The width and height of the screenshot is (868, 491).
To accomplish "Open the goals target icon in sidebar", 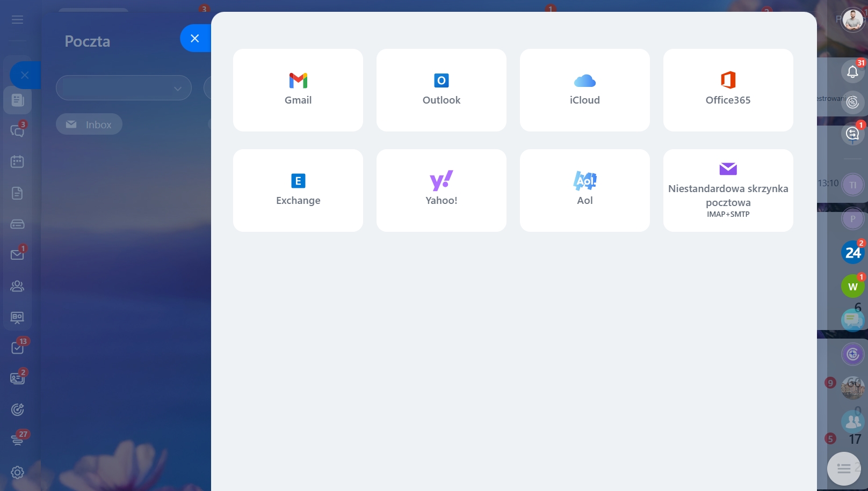I will [x=17, y=410].
